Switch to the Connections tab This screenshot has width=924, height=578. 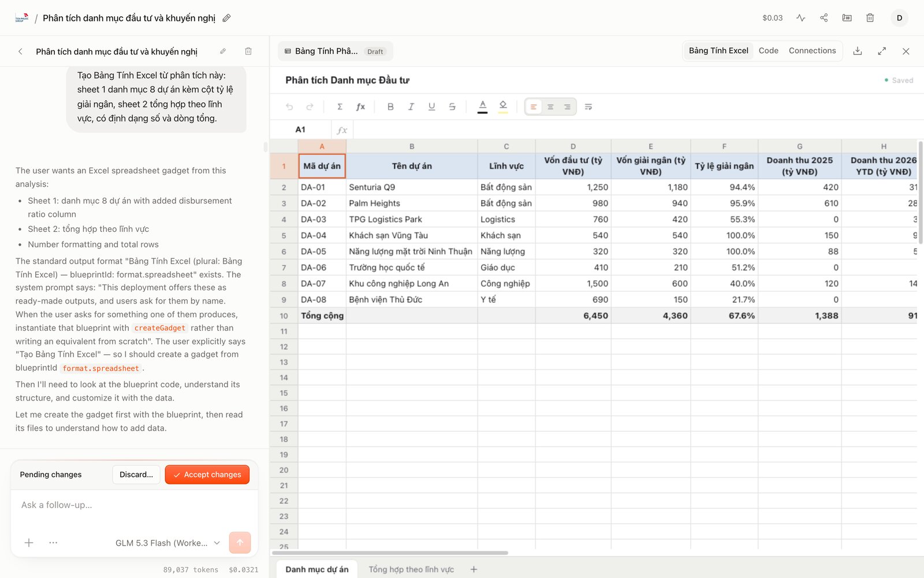pos(812,51)
